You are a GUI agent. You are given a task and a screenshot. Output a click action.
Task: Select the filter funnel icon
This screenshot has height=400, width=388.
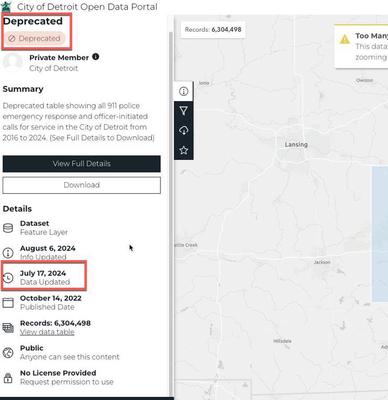[x=183, y=111]
